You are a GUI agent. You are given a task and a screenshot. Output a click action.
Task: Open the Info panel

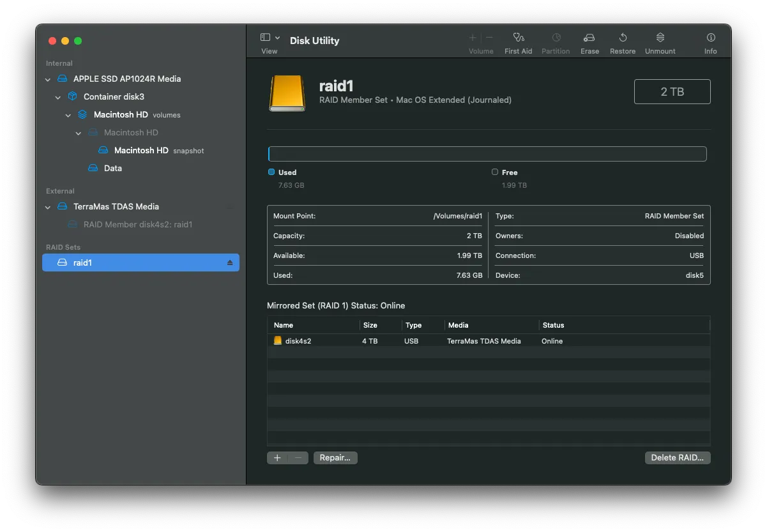pos(710,38)
